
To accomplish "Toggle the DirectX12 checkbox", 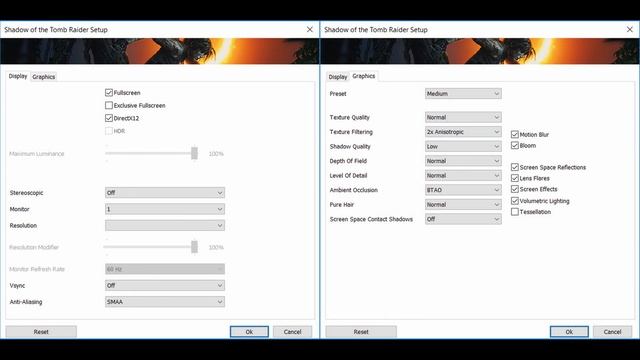I will [109, 118].
